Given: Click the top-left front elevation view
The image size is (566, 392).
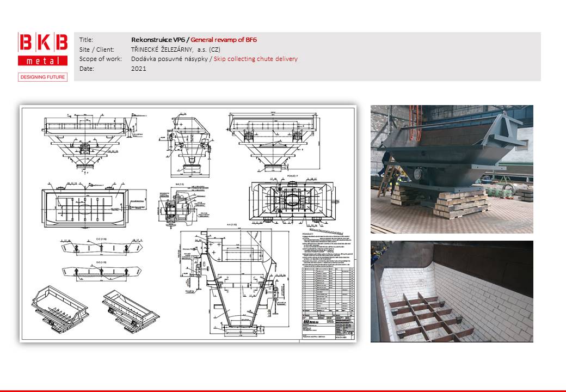Looking at the screenshot, I should click(87, 139).
